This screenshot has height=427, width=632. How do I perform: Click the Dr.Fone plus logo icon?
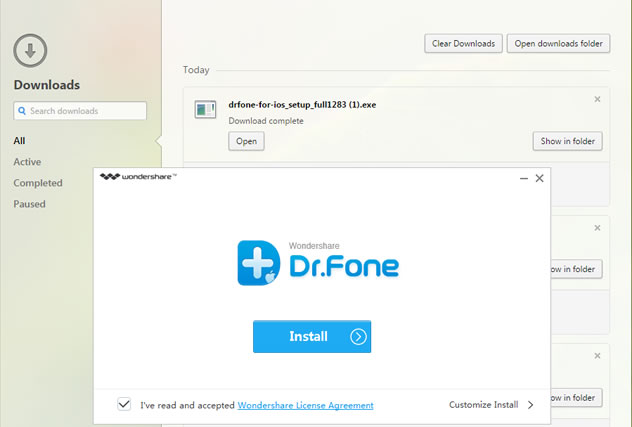click(x=257, y=263)
